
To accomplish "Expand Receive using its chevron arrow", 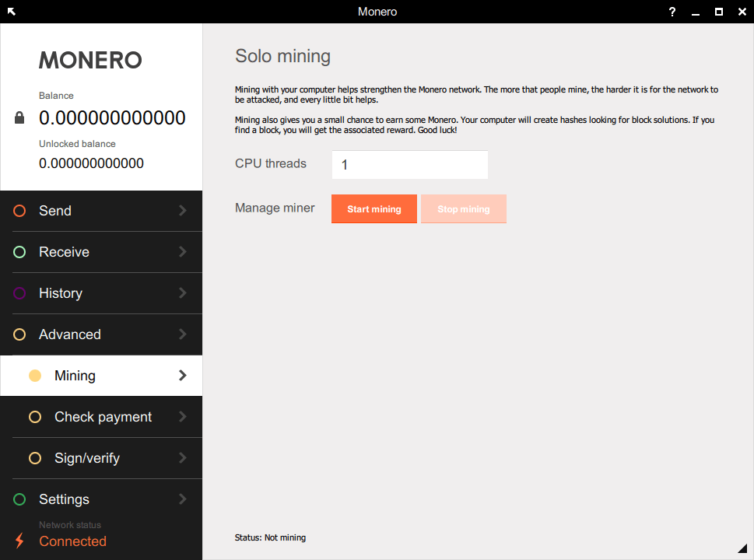I will click(183, 251).
